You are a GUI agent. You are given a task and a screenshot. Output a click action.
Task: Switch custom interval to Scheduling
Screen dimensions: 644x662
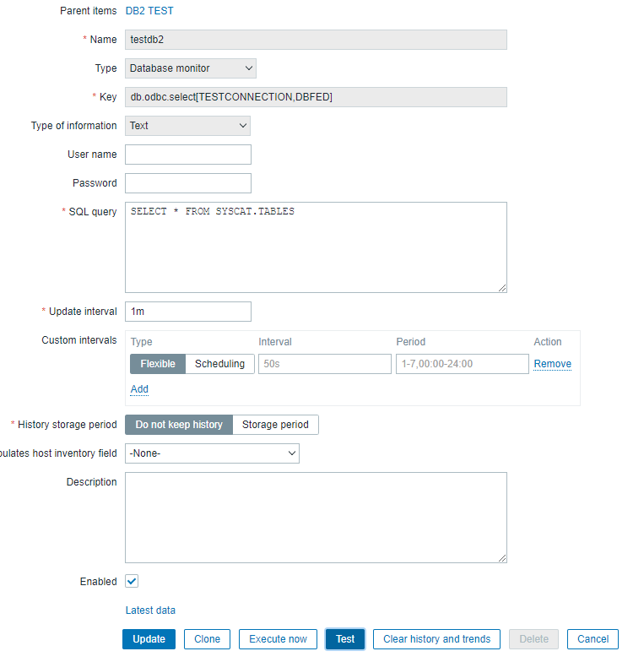pyautogui.click(x=219, y=364)
